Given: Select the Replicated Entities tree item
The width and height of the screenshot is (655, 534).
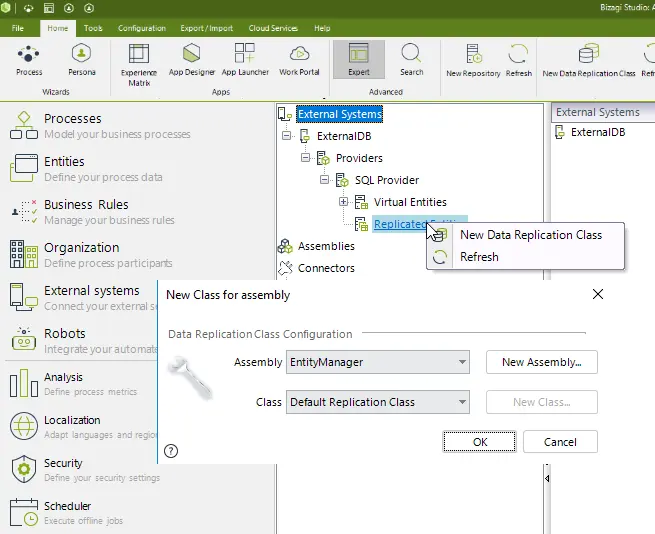Looking at the screenshot, I should [x=420, y=224].
